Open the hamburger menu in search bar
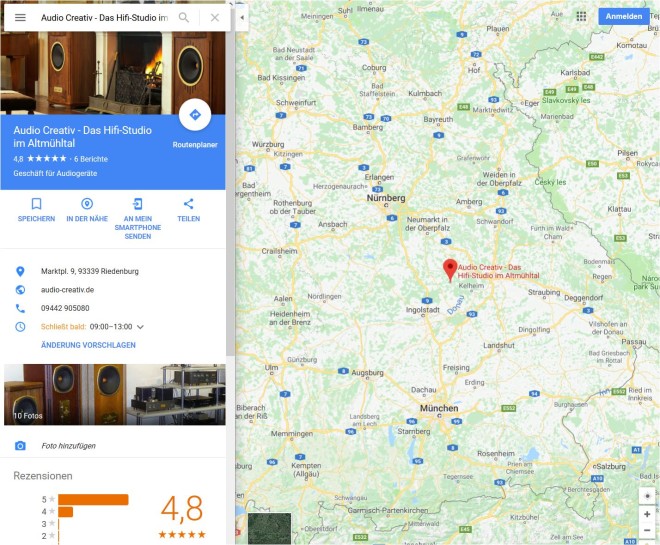This screenshot has height=545, width=660. (20, 17)
